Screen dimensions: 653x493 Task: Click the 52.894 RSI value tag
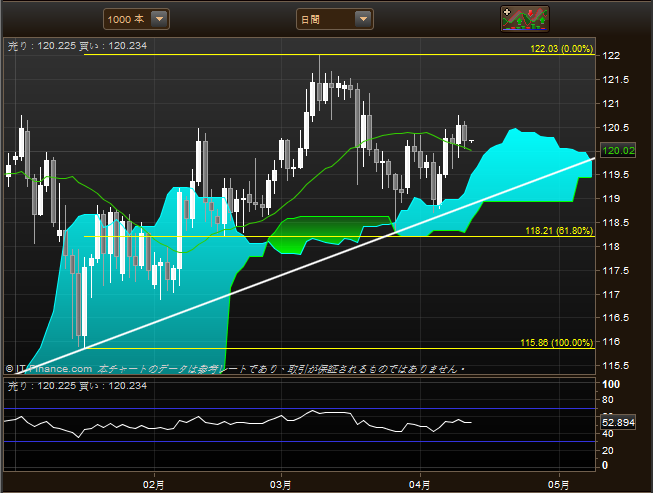click(x=618, y=423)
